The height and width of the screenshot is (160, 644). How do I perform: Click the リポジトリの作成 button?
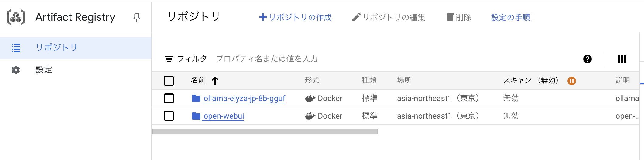pos(295,17)
